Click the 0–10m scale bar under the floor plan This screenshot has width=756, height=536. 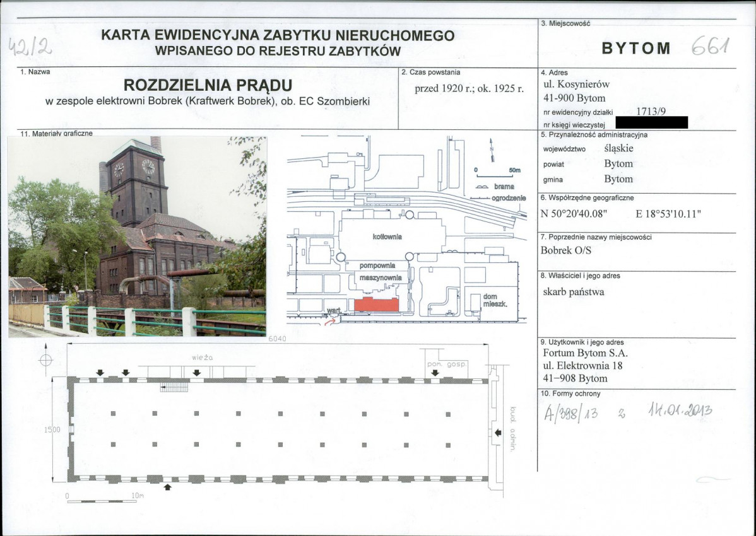[102, 501]
